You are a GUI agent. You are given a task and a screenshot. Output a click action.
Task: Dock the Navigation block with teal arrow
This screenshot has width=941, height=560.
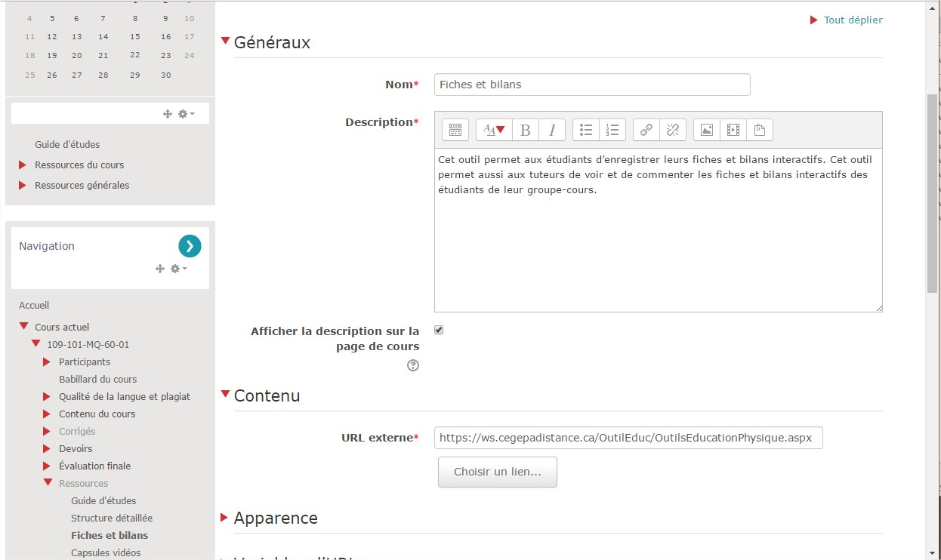[x=190, y=246]
